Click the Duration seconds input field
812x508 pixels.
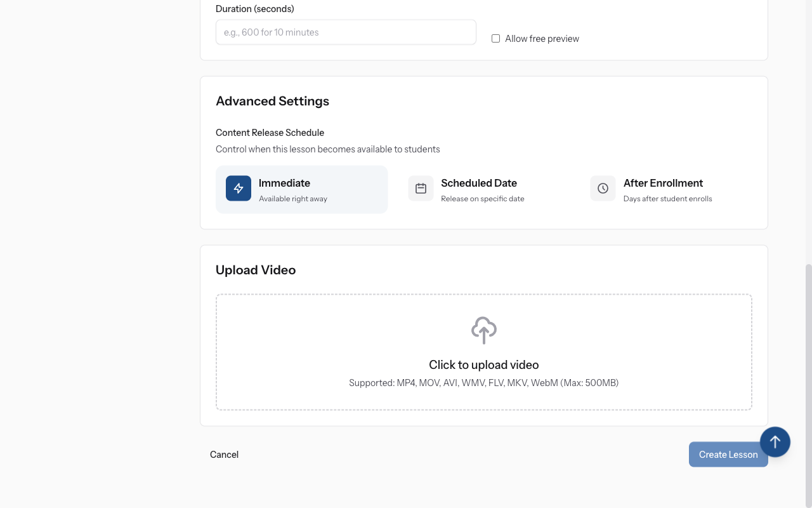(346, 32)
